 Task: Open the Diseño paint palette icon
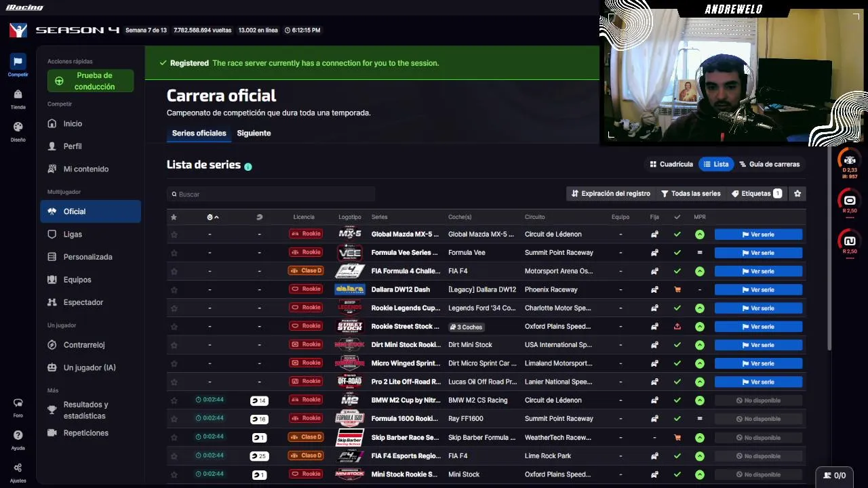click(x=18, y=127)
